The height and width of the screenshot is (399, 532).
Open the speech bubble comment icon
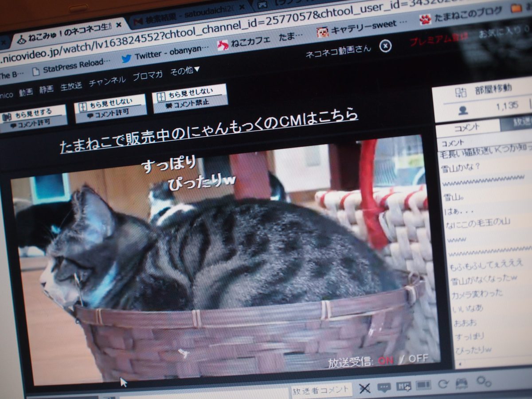point(384,387)
